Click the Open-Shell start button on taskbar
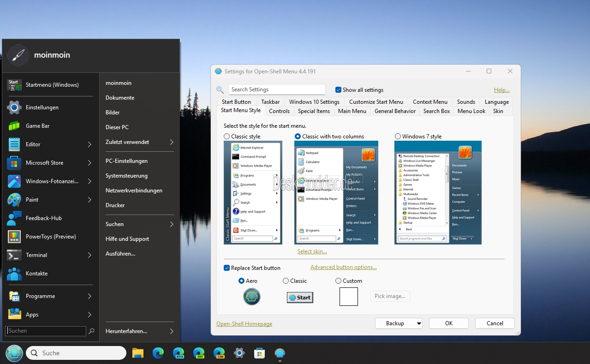The height and width of the screenshot is (364, 590). [14, 353]
